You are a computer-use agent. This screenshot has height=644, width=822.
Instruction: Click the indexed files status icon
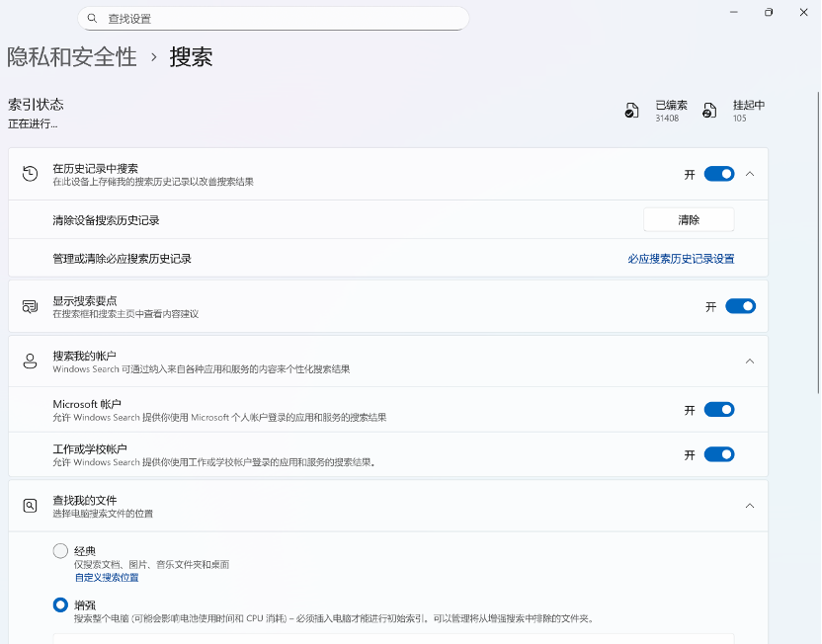click(x=631, y=111)
